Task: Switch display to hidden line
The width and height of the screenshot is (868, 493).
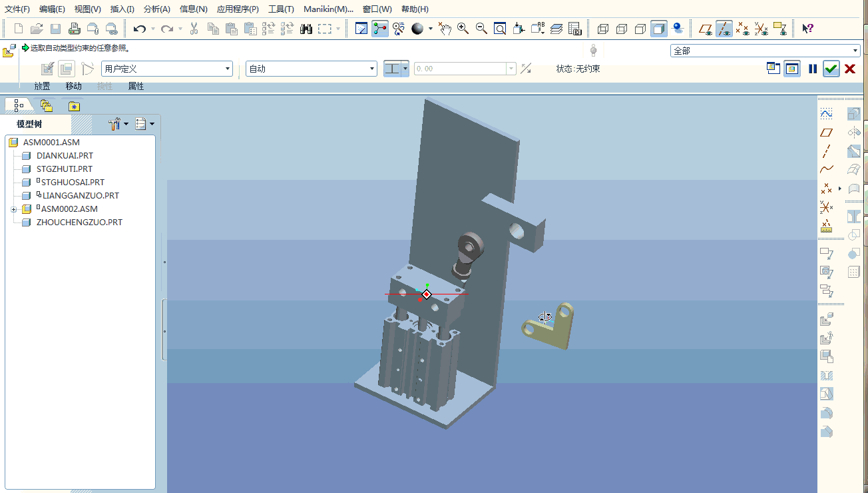Action: 622,29
